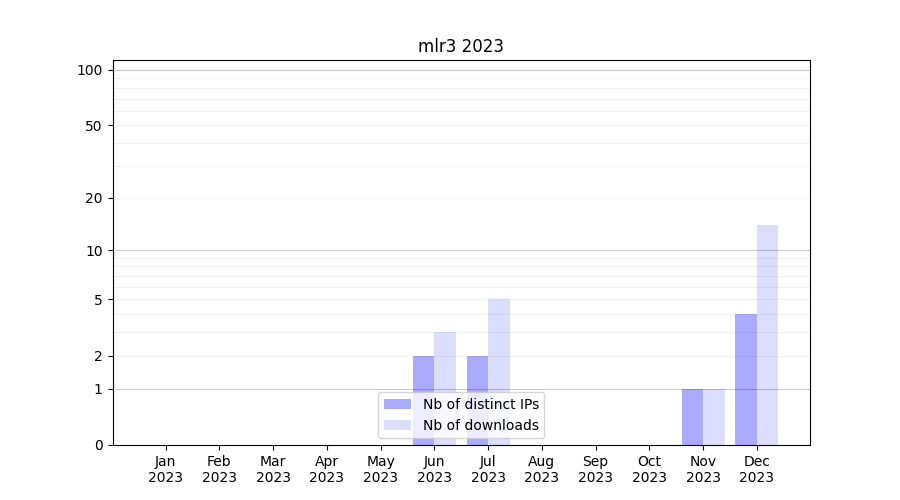The height and width of the screenshot is (500, 900).
Task: Select the 20 y-axis tick label
Action: tap(94, 198)
